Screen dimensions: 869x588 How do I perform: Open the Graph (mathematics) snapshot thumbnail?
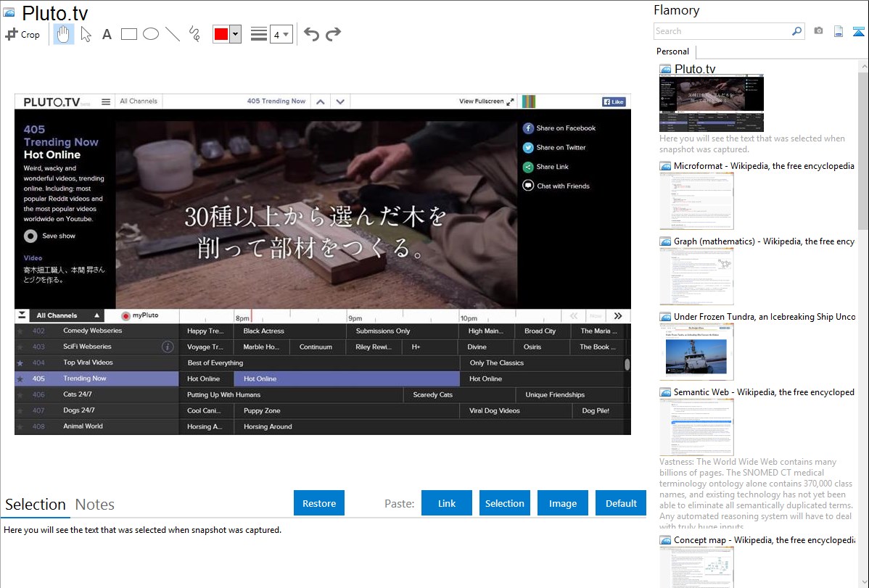696,276
